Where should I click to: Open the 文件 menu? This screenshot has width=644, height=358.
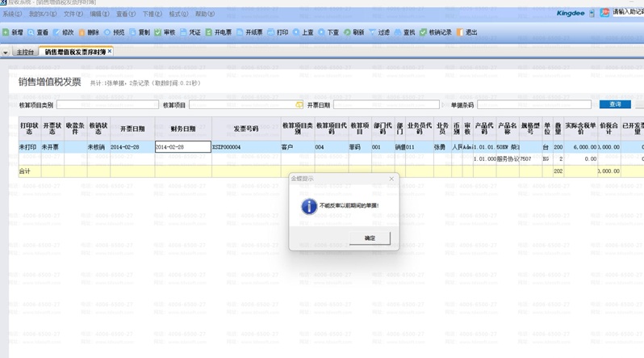[x=73, y=14]
